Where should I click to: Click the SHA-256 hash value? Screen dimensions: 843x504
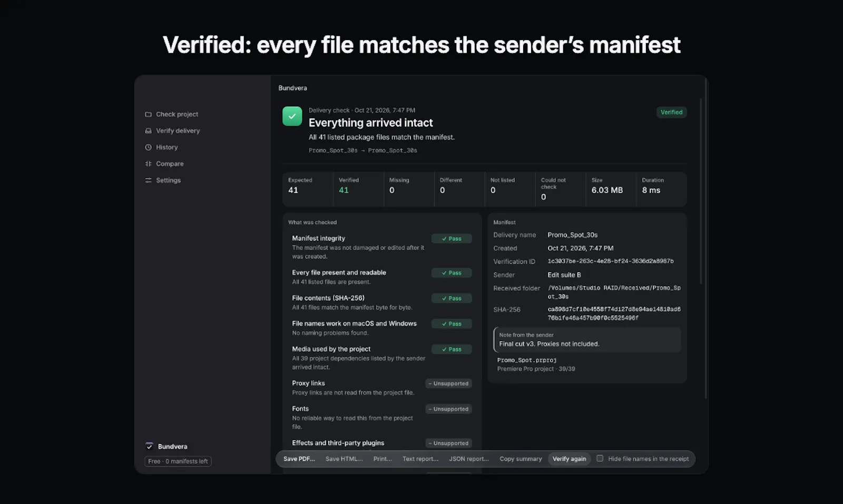(x=614, y=313)
